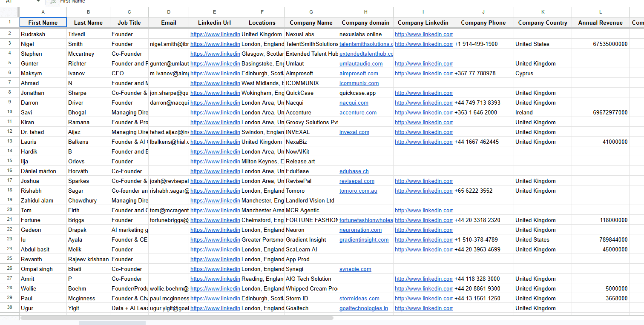The height and width of the screenshot is (325, 644).
Task: Select the "Company Country" header cell
Action: (x=543, y=23)
